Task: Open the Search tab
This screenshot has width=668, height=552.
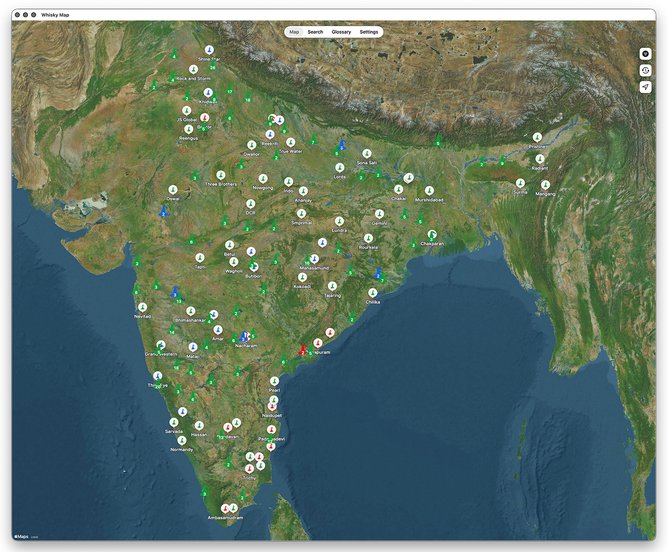Action: click(315, 32)
